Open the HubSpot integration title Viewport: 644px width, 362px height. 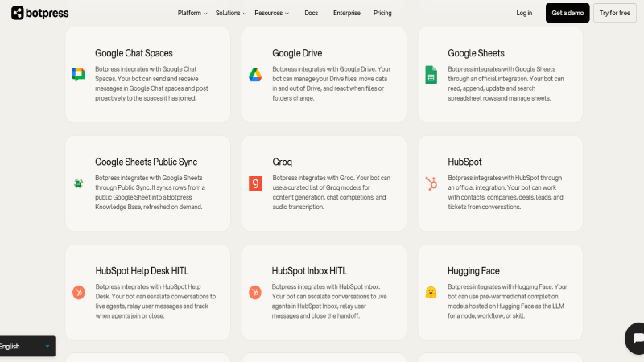click(464, 162)
